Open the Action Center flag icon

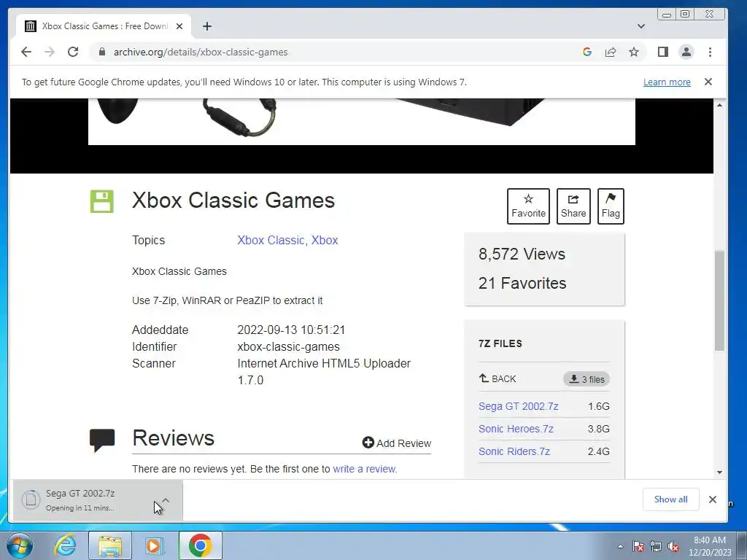(x=638, y=547)
